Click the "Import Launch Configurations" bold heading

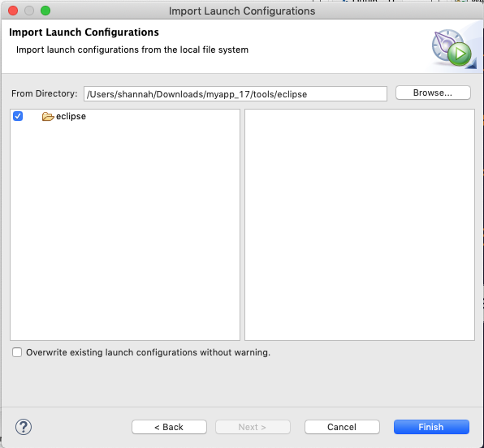pyautogui.click(x=84, y=32)
